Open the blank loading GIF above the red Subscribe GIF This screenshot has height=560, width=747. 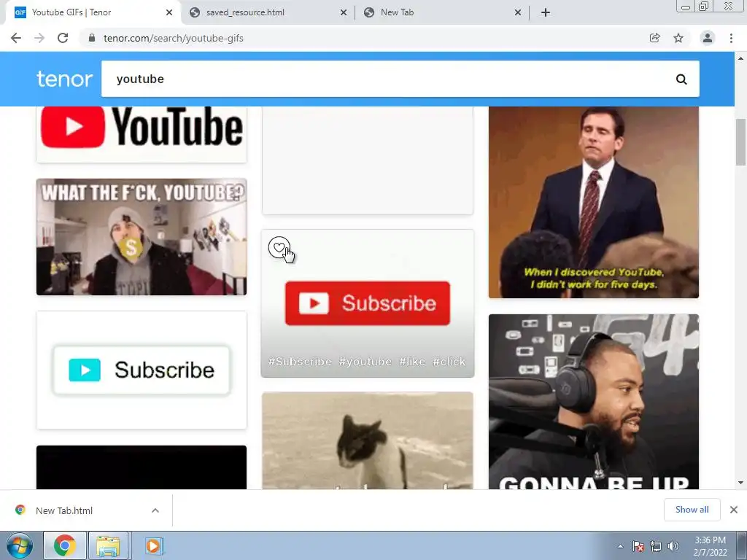368,160
